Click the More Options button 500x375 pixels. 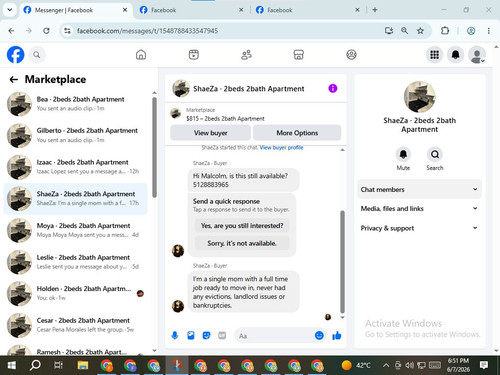pos(297,133)
